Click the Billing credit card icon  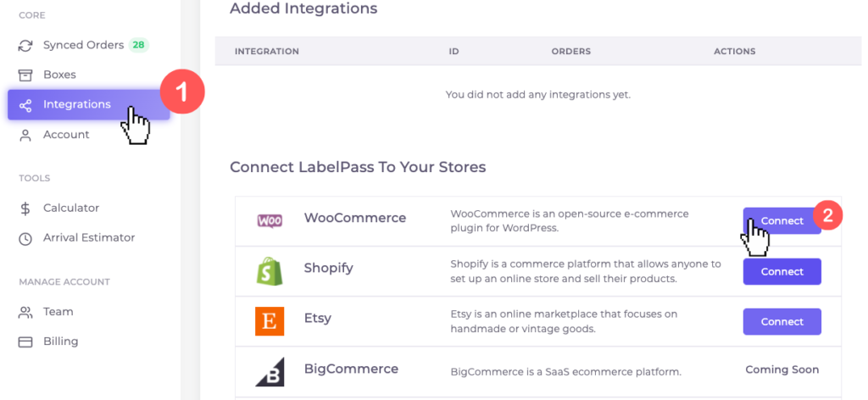click(x=25, y=342)
